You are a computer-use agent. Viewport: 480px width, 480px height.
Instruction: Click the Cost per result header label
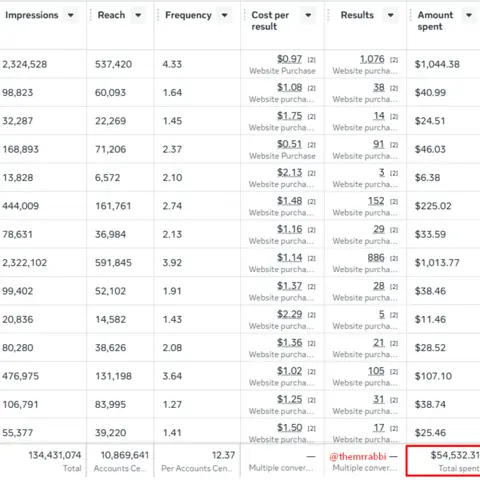270,21
